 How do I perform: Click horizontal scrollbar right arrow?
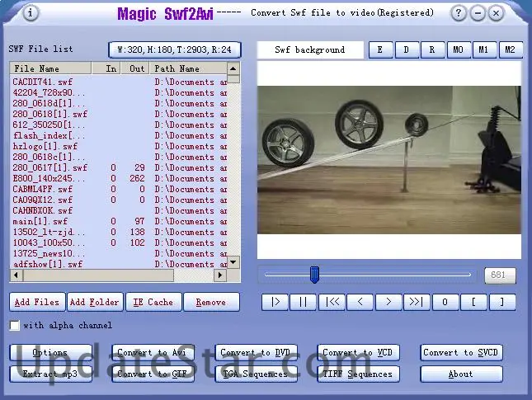[220, 275]
